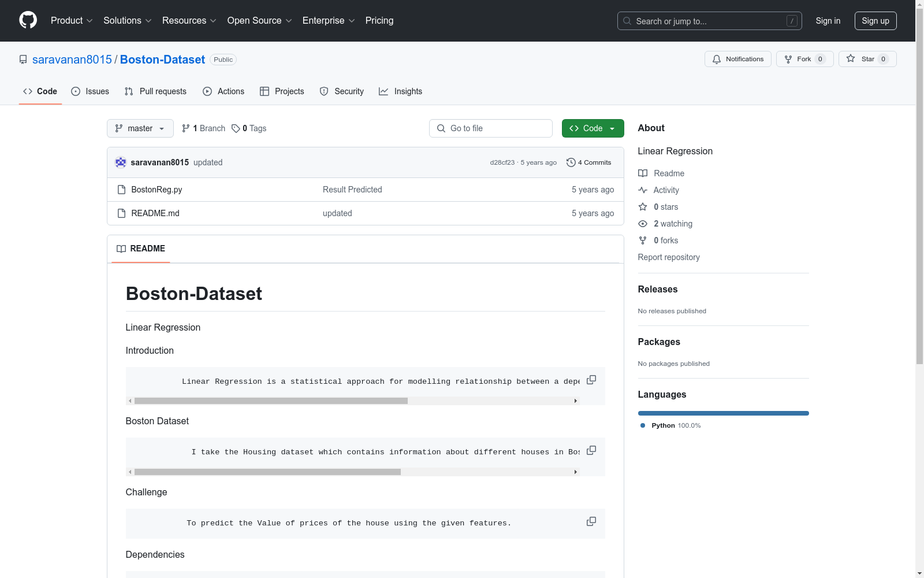Image resolution: width=924 pixels, height=578 pixels.
Task: Focus the Search or jump to field
Action: (710, 21)
